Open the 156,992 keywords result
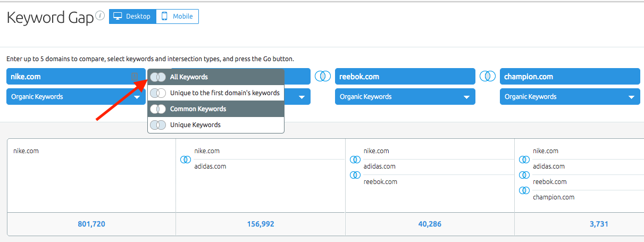This screenshot has width=644, height=242. 261,224
